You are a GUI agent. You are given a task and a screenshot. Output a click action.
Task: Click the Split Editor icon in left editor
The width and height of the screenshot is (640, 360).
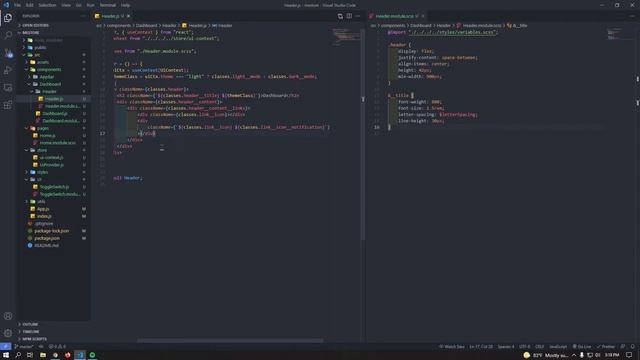[x=349, y=16]
